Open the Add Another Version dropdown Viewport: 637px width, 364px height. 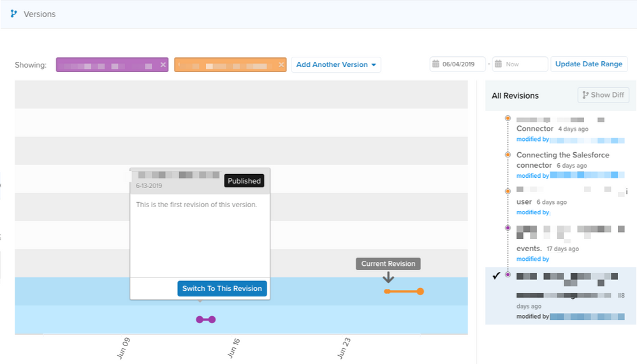tap(336, 64)
